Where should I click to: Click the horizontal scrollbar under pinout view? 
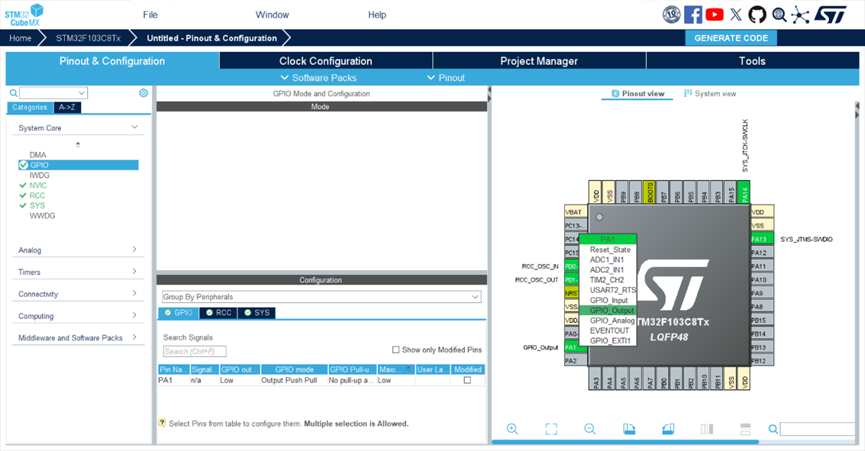625,442
